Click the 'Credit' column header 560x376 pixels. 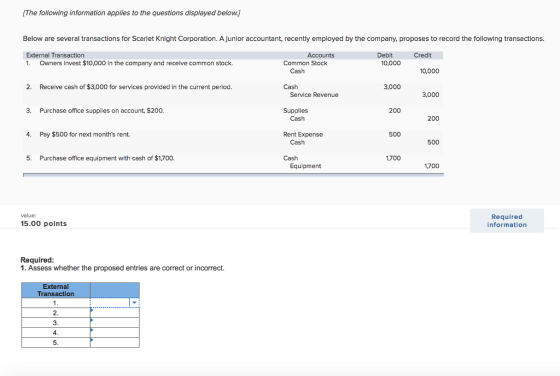(x=422, y=55)
